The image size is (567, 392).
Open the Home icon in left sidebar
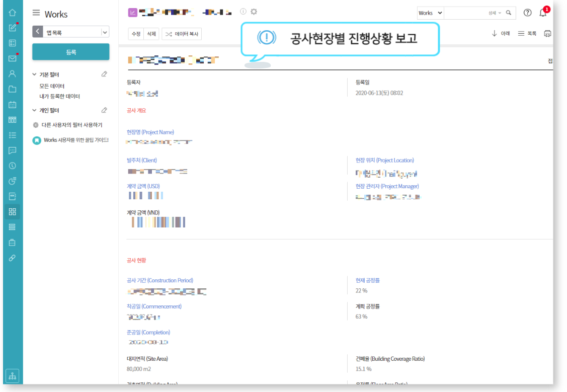12,13
